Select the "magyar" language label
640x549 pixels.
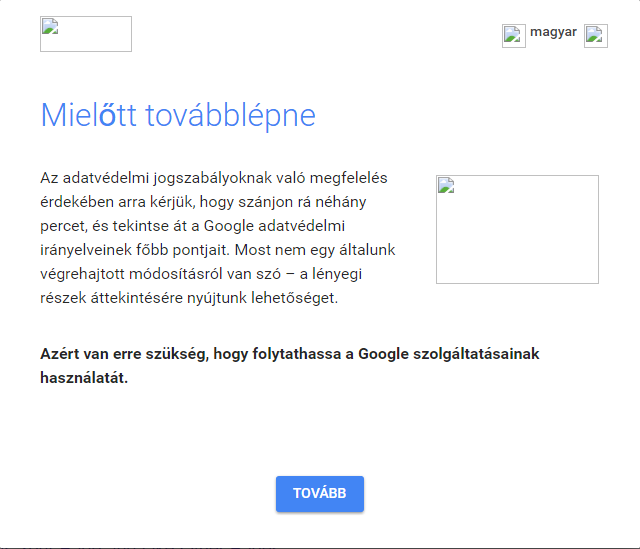click(553, 32)
